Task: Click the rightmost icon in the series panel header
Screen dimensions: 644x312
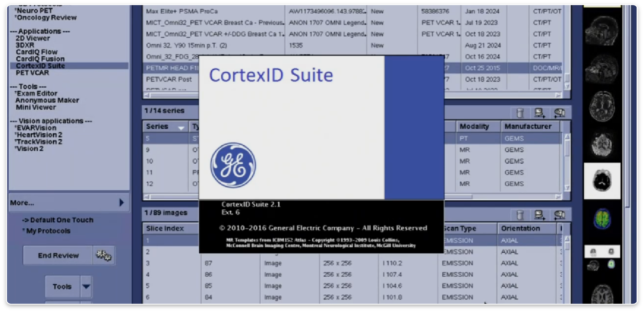Action: (x=559, y=113)
